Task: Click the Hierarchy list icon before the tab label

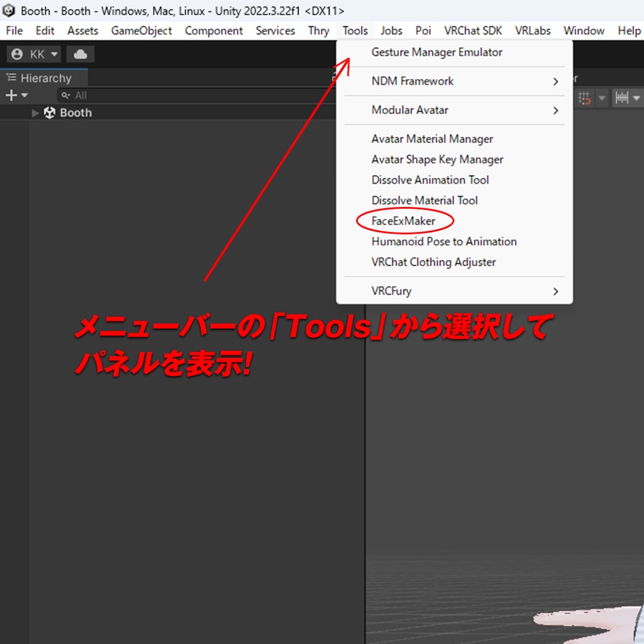Action: point(11,77)
